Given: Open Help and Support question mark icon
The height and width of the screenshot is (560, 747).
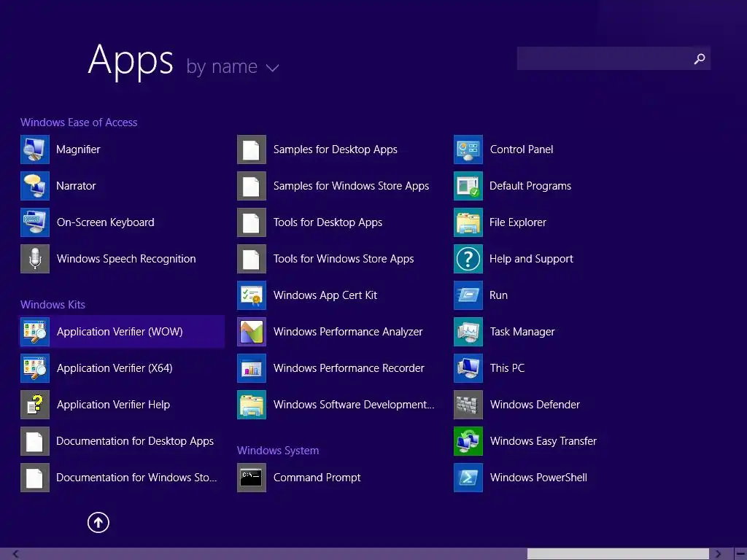Looking at the screenshot, I should coord(468,259).
